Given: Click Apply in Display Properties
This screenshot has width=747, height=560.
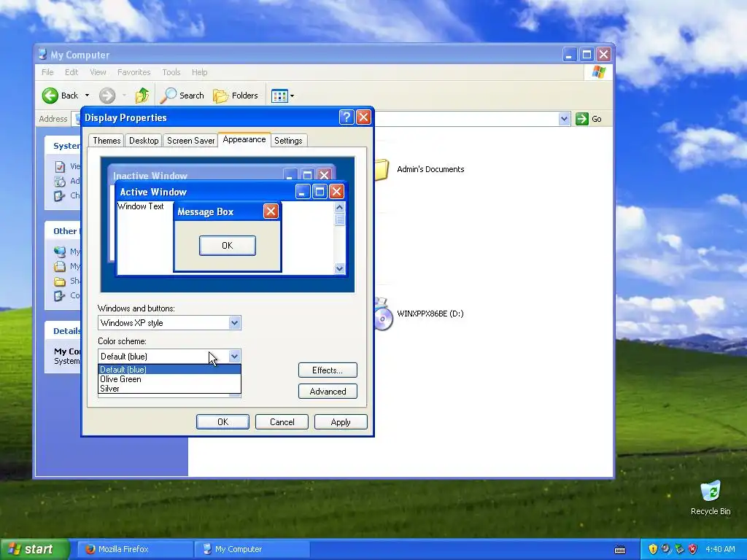Looking at the screenshot, I should point(341,422).
